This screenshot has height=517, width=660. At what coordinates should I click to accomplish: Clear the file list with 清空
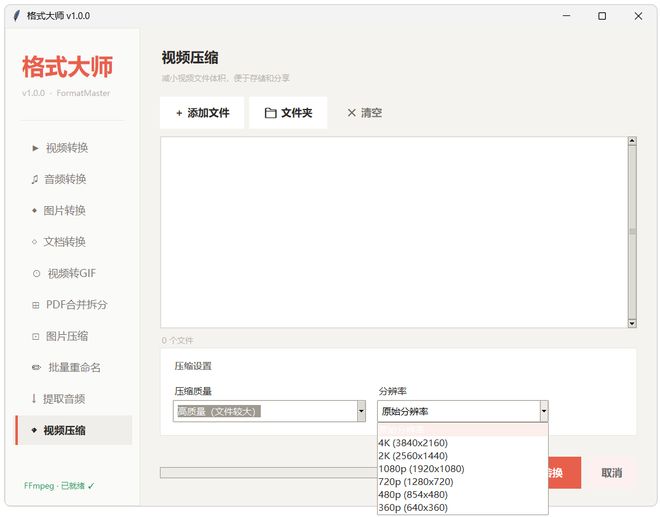click(x=365, y=113)
